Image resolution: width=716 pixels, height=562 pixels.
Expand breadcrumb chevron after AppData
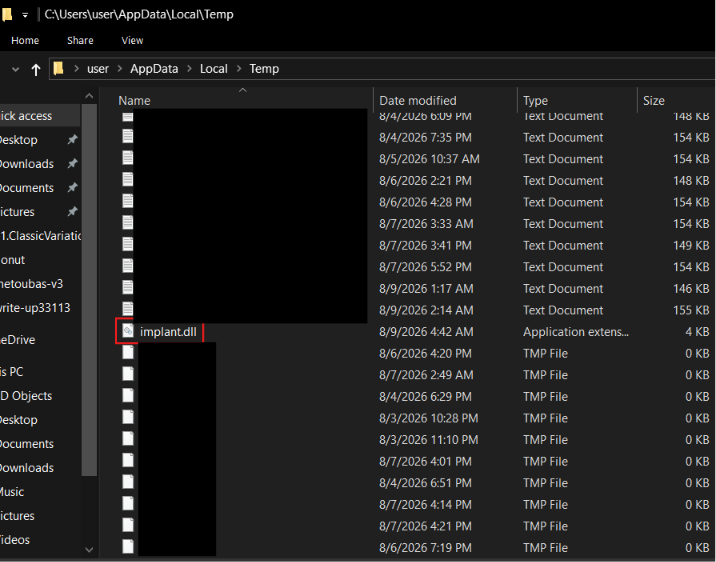pyautogui.click(x=190, y=69)
